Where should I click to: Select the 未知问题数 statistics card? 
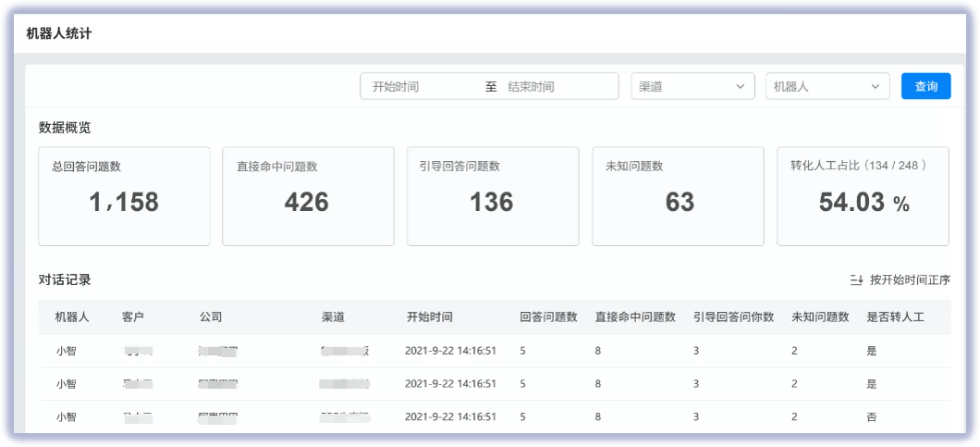(x=678, y=196)
